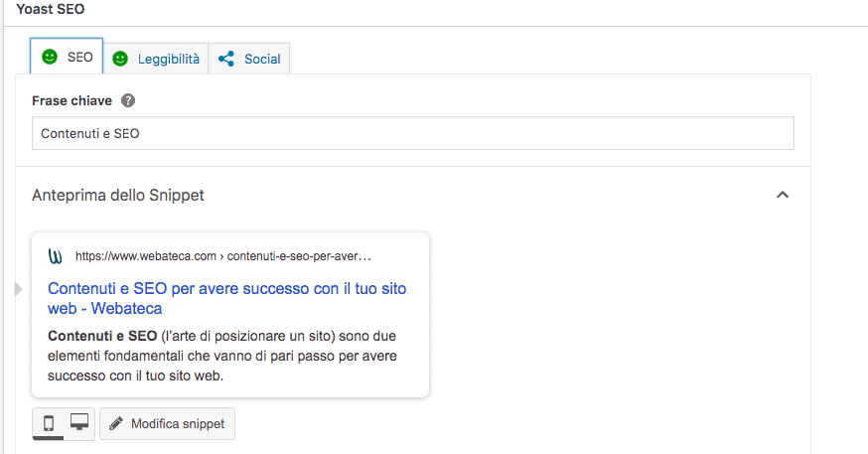Click the green smiley beside Leggibilità
The image size is (868, 454).
(x=120, y=59)
